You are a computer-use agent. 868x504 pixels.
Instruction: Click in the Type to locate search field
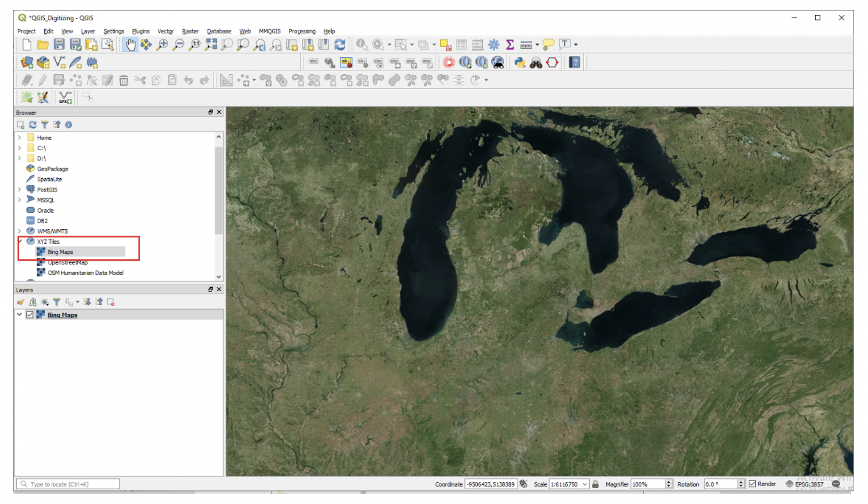coord(68,484)
